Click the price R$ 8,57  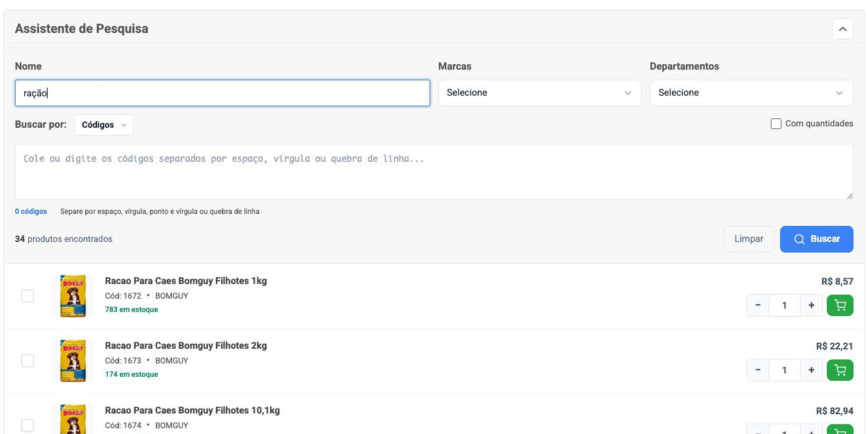(x=837, y=281)
